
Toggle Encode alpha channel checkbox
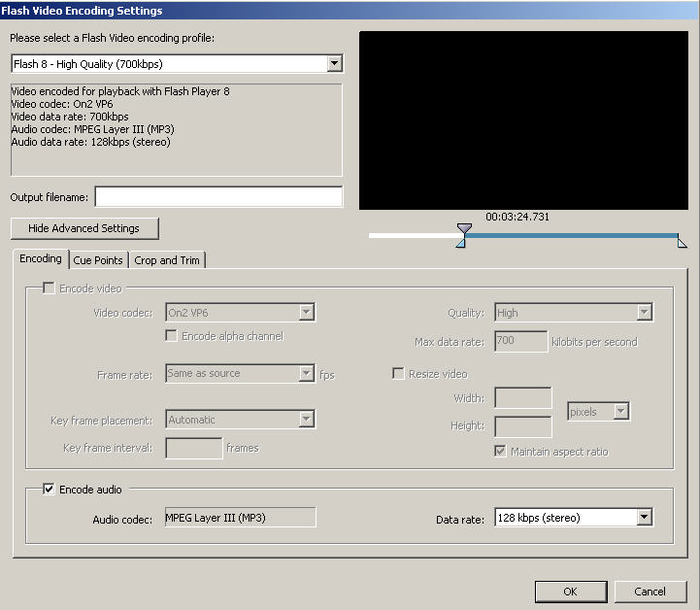171,336
